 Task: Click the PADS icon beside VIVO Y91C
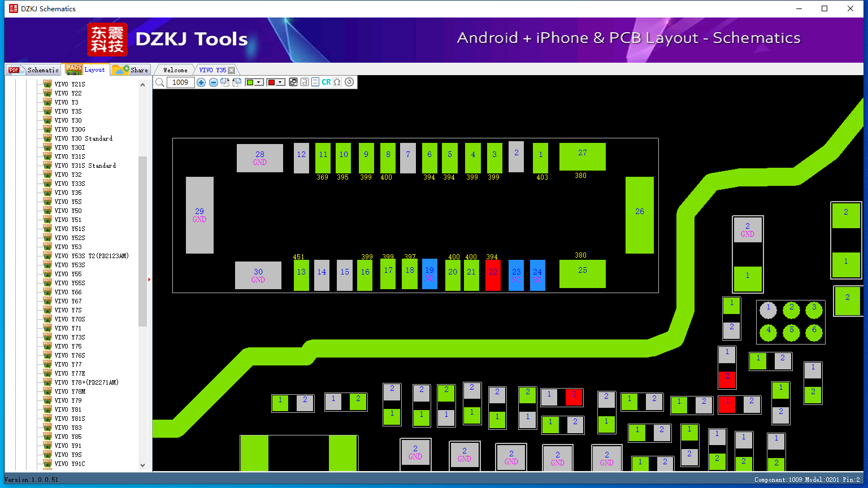(47, 464)
